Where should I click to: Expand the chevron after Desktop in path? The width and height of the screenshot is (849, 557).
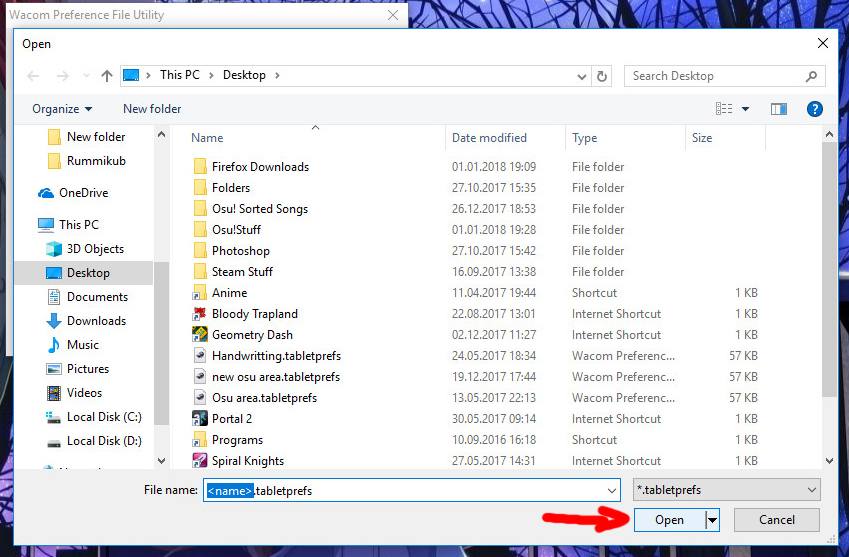[277, 75]
